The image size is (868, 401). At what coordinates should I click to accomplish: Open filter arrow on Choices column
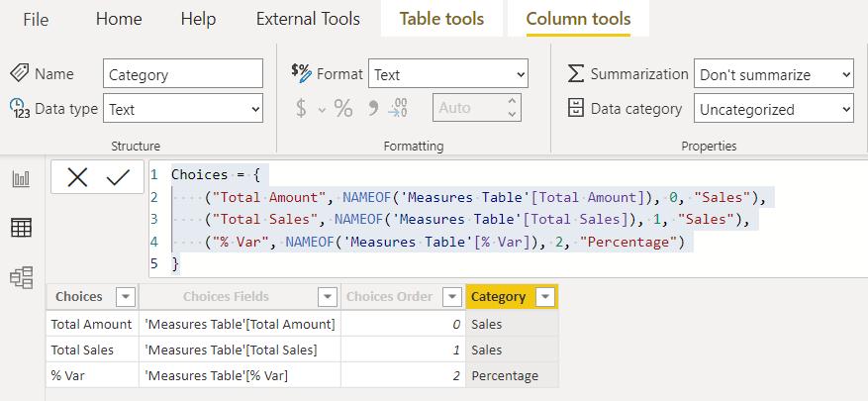point(125,297)
